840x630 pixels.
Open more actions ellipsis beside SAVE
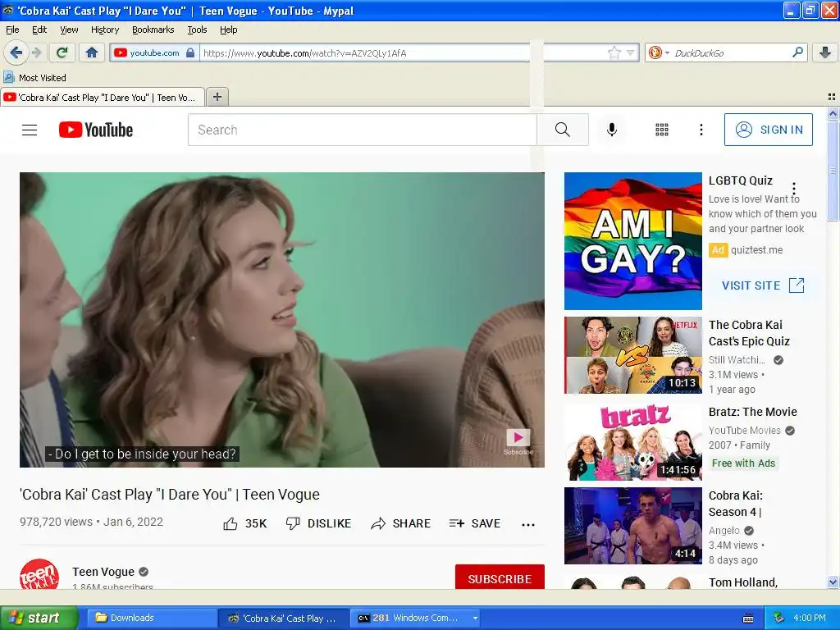[528, 524]
